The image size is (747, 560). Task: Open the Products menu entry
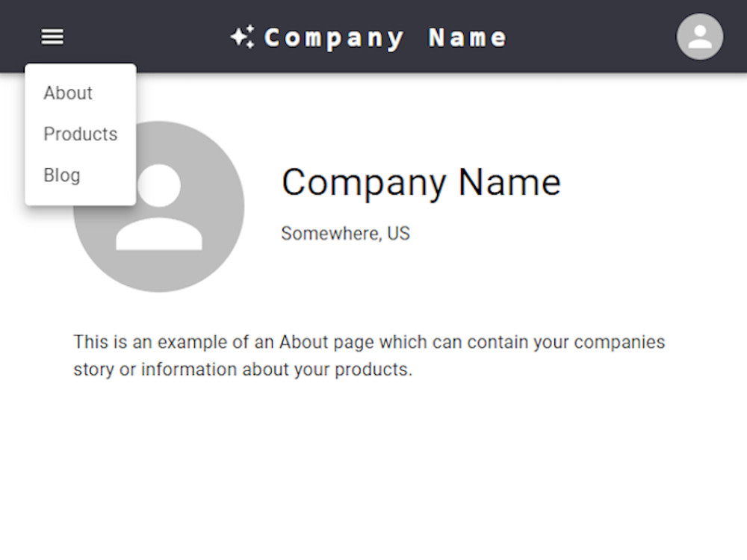(x=80, y=134)
